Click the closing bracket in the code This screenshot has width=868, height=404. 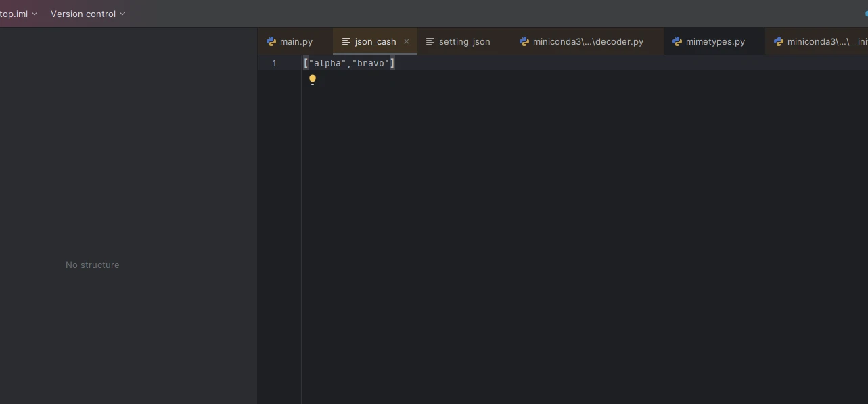coord(392,64)
